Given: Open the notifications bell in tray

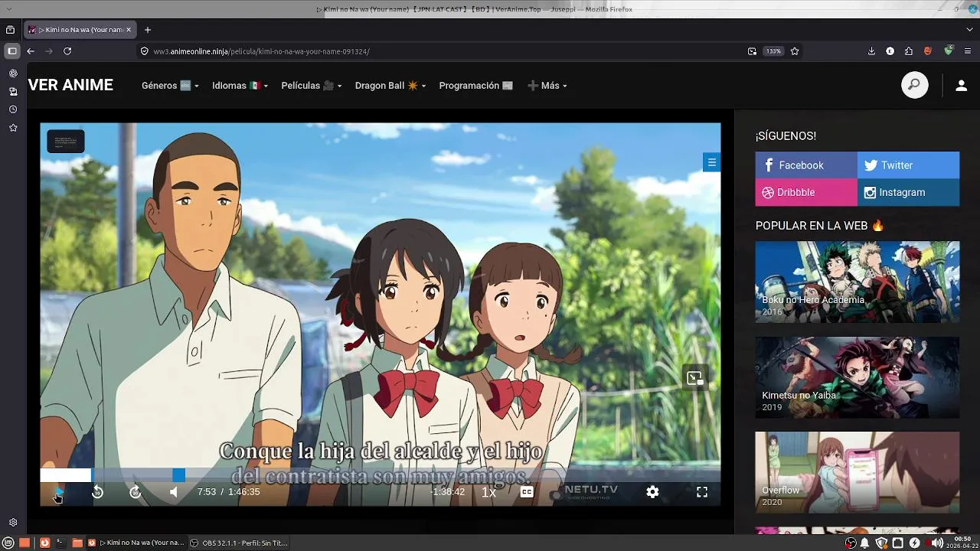Looking at the screenshot, I should (865, 543).
